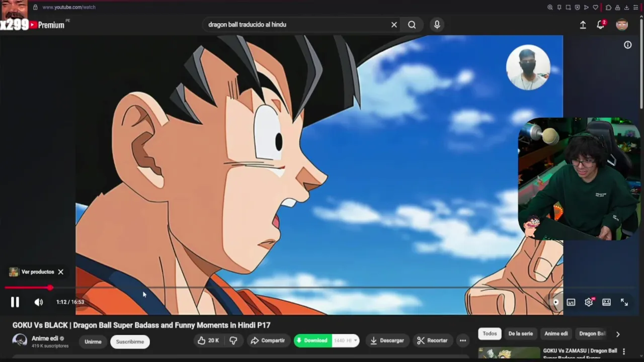This screenshot has height=362, width=644.
Task: Open the browser extensions puzzle icon
Action: click(608, 8)
